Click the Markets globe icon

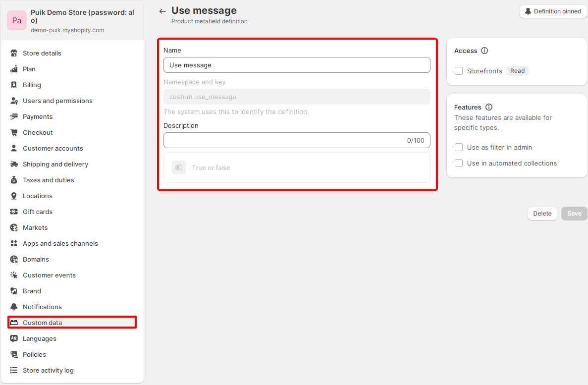click(x=14, y=227)
